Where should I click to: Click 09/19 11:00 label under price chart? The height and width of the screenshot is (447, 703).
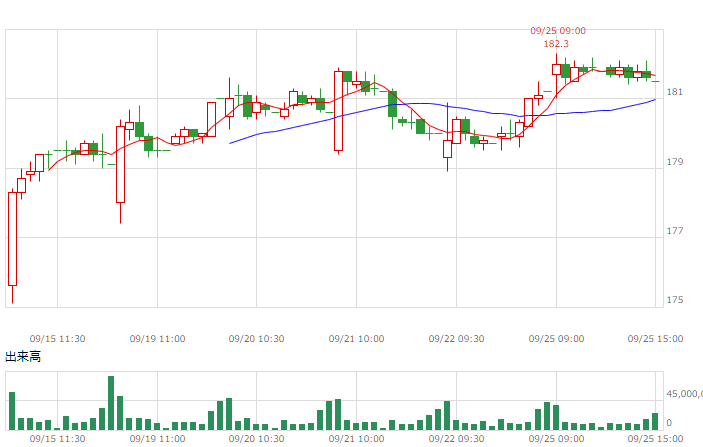(157, 339)
